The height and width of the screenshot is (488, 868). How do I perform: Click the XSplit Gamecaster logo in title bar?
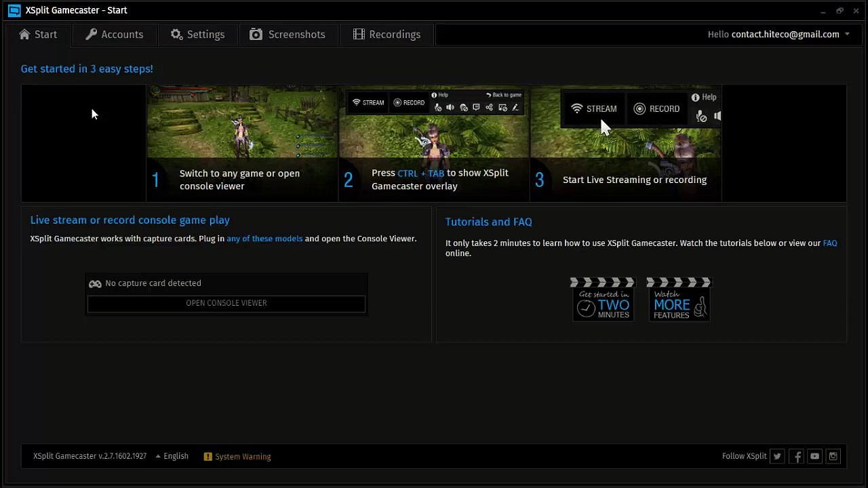pos(14,10)
